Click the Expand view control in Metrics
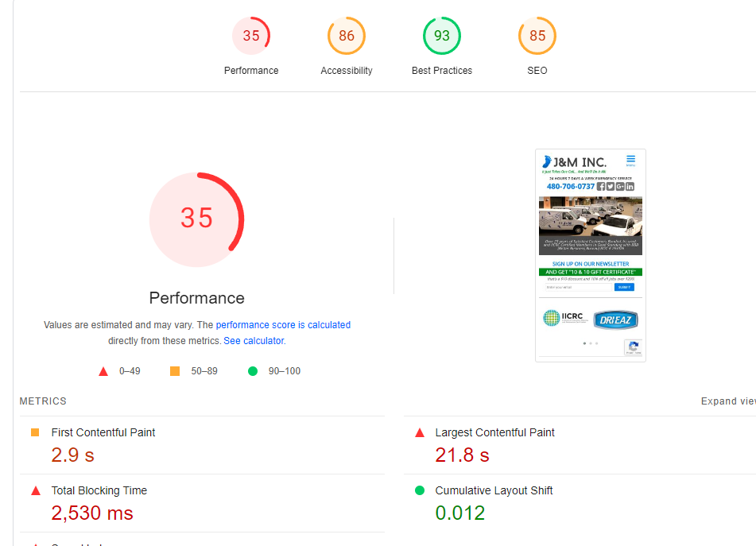The width and height of the screenshot is (756, 546). pos(728,401)
